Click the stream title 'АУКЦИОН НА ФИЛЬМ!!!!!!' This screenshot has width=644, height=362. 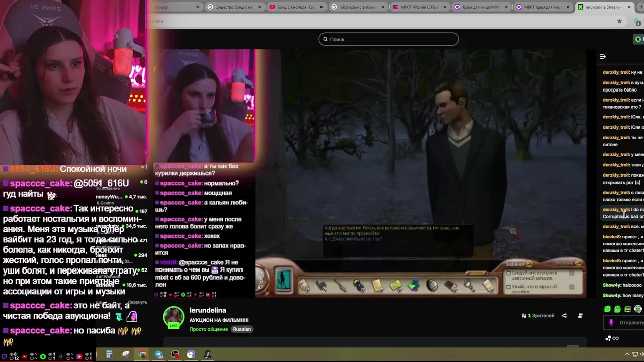[x=219, y=320]
